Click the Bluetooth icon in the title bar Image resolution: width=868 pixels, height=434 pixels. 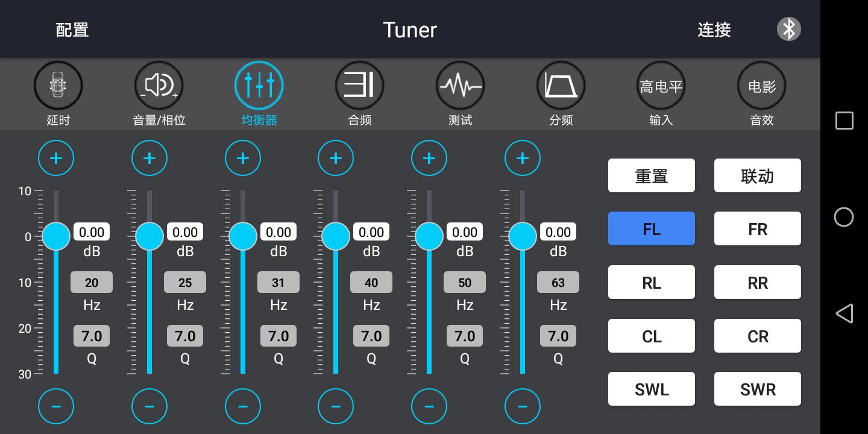point(788,28)
